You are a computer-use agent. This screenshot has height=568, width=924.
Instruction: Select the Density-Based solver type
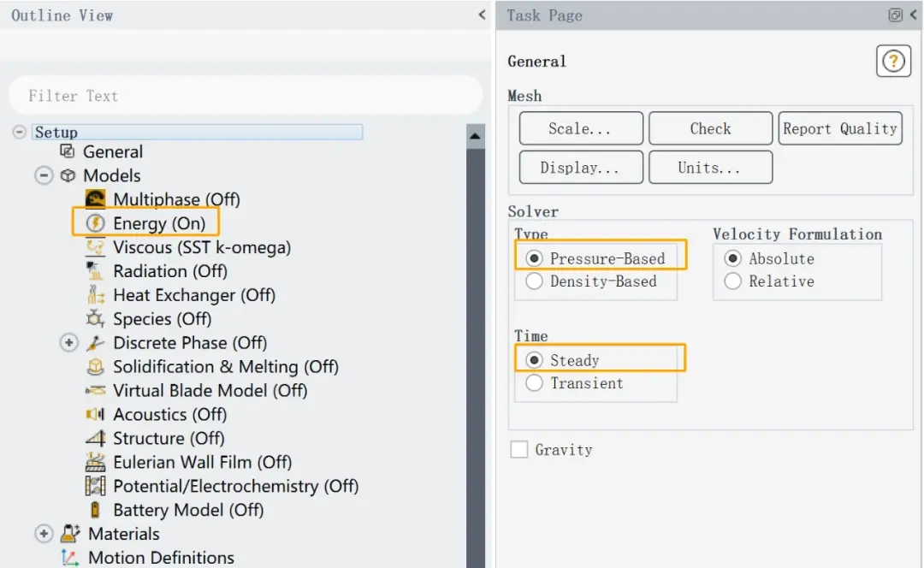click(x=534, y=281)
